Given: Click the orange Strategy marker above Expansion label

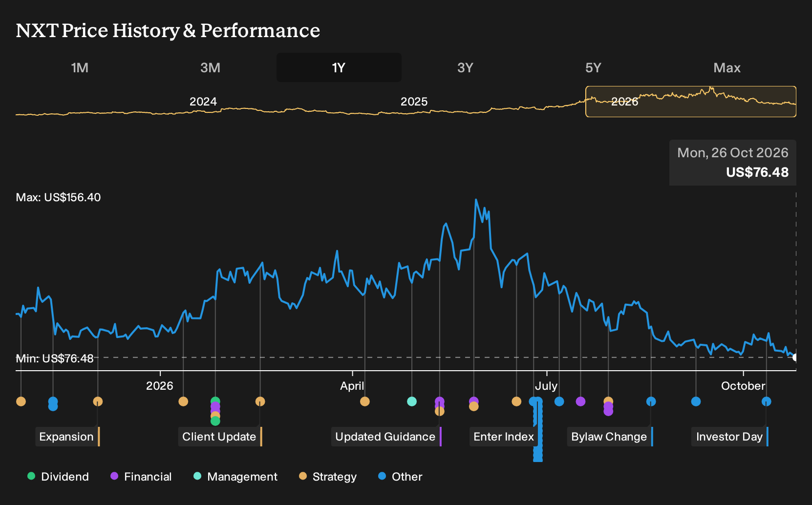Looking at the screenshot, I should point(98,401).
